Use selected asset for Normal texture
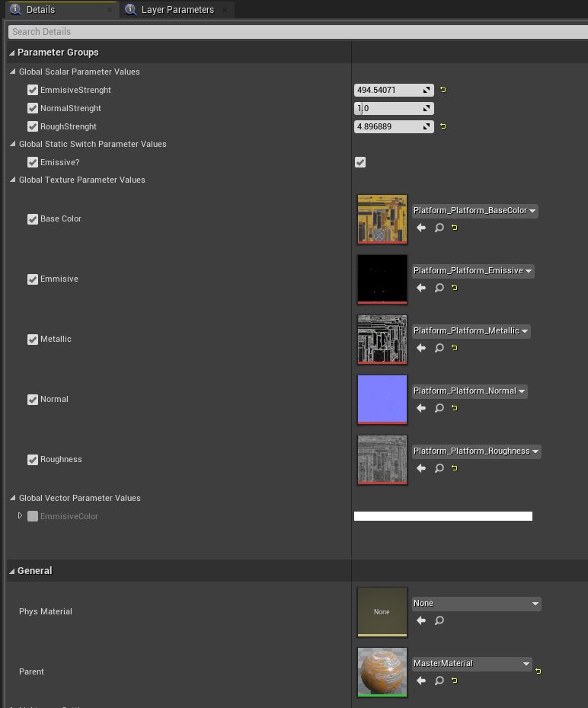The image size is (588, 708). tap(421, 408)
